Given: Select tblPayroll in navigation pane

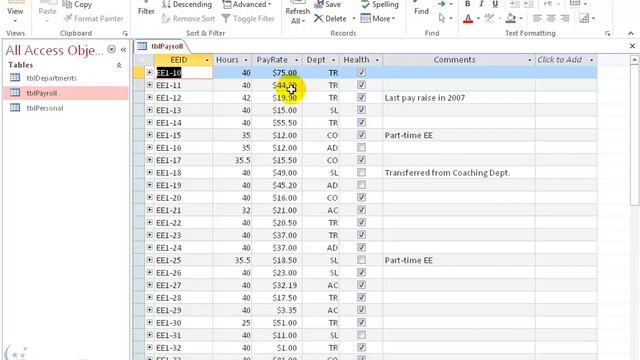Looking at the screenshot, I should tap(65, 93).
